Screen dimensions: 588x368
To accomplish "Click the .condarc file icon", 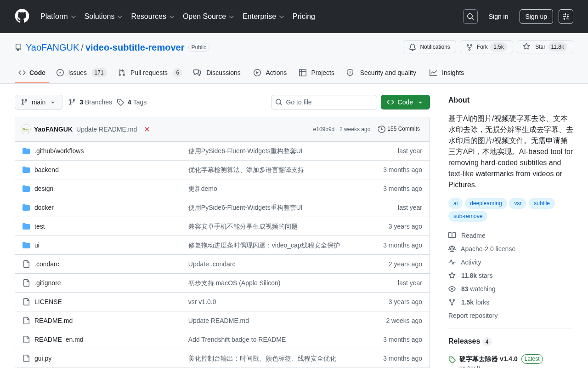I will [26, 264].
